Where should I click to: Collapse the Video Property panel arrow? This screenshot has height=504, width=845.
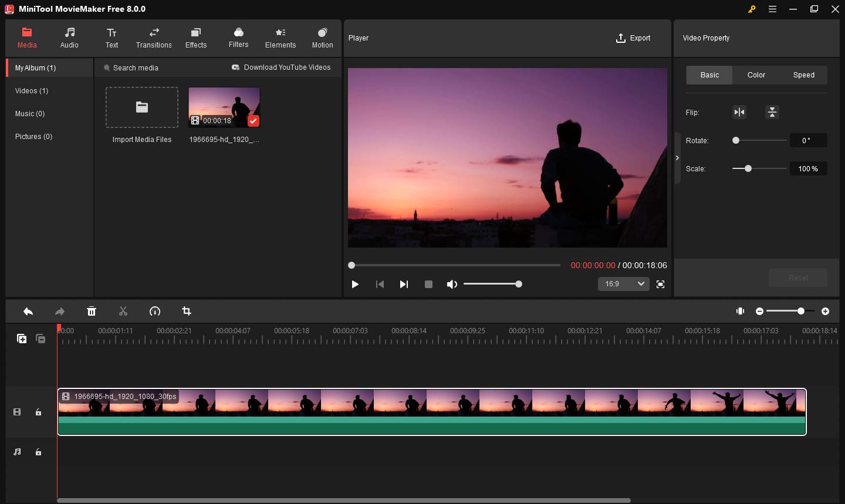coord(677,158)
